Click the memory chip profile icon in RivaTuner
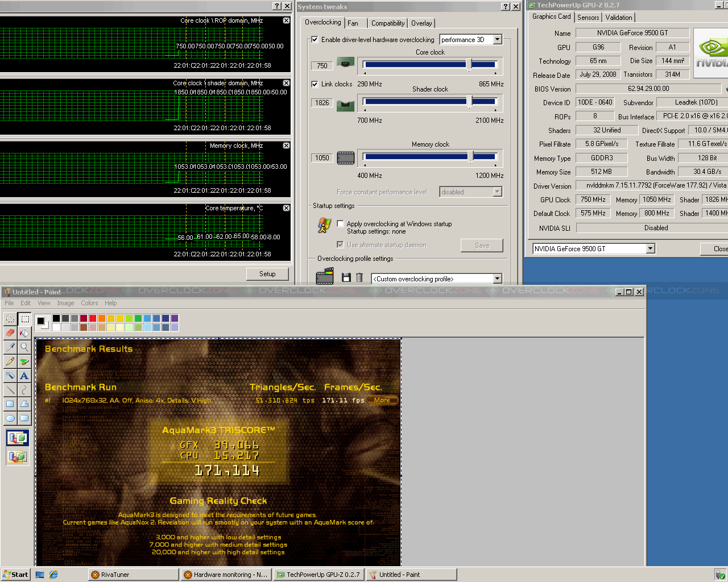Image resolution: width=728 pixels, height=582 pixels. pos(325,277)
